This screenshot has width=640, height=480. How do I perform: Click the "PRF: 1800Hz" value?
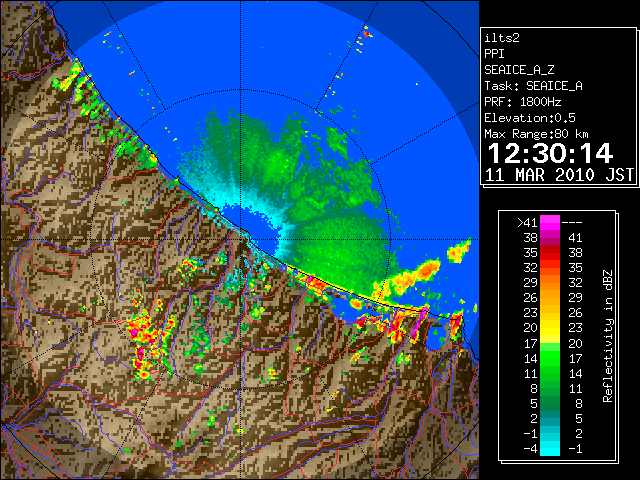click(522, 102)
